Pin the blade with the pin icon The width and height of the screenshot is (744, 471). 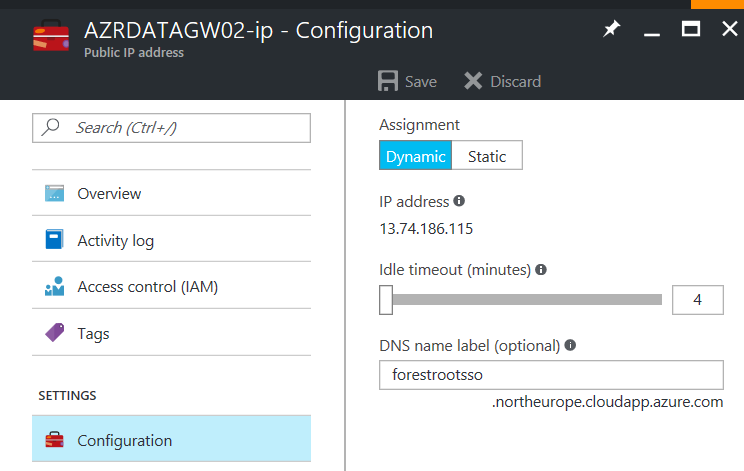pos(611,29)
